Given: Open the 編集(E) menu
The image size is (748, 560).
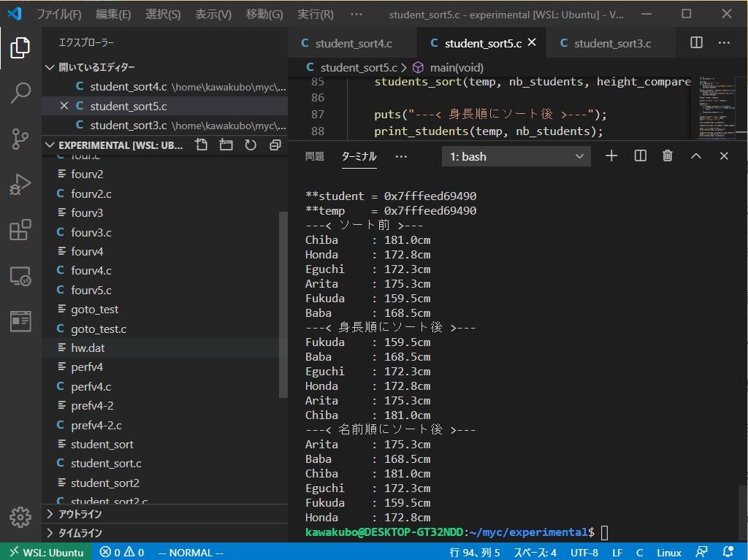Looking at the screenshot, I should (x=113, y=14).
